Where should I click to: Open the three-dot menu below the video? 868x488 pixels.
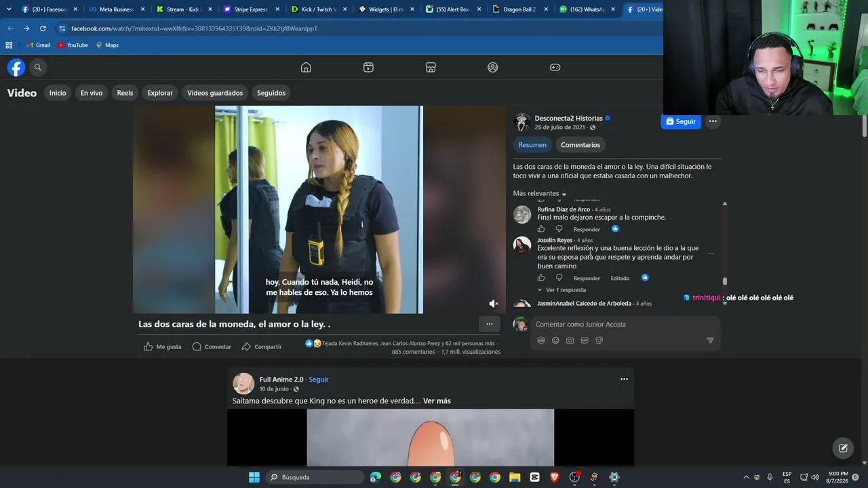tap(490, 324)
